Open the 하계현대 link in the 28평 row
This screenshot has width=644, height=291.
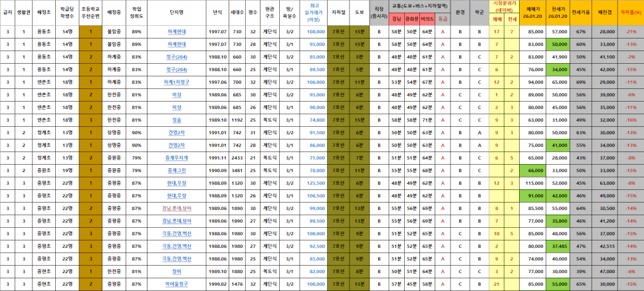pyautogui.click(x=177, y=45)
